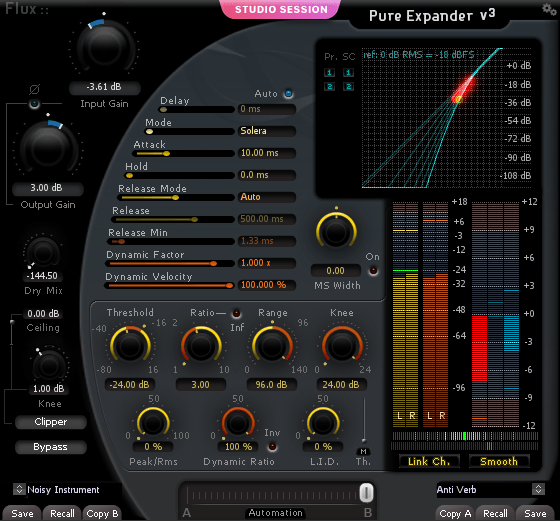Viewport: 560px width, 521px height.
Task: Click the Output Gain value 3.00 dB
Action: pyautogui.click(x=48, y=188)
